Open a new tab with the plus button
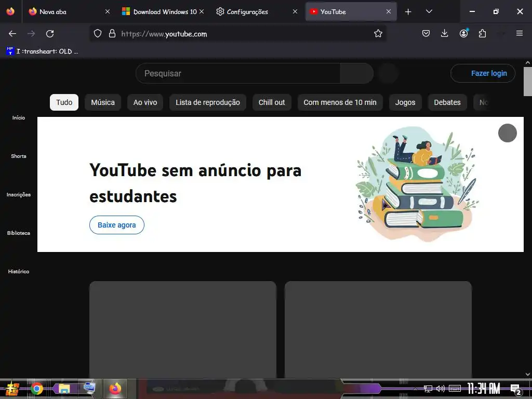Screen dimensions: 532x399 (408, 12)
